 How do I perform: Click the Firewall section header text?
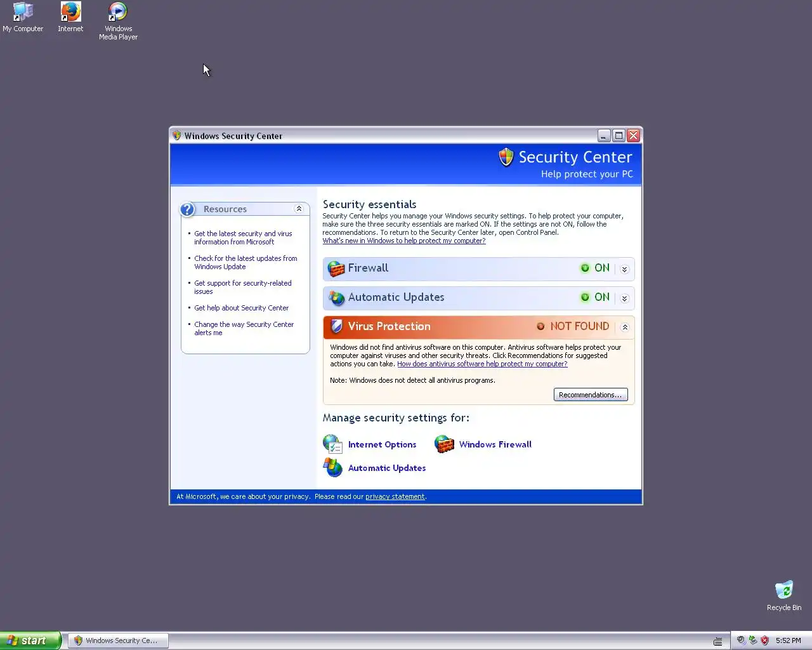pos(368,268)
